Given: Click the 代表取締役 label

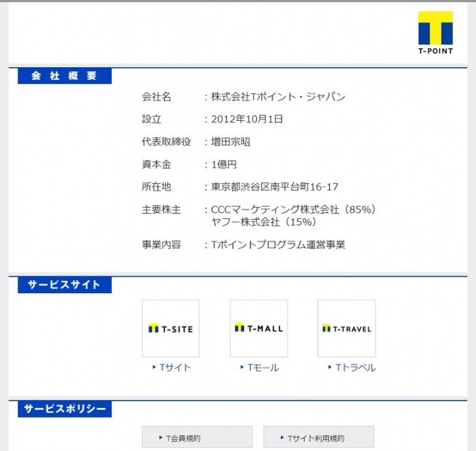Looking at the screenshot, I should click(x=167, y=142).
